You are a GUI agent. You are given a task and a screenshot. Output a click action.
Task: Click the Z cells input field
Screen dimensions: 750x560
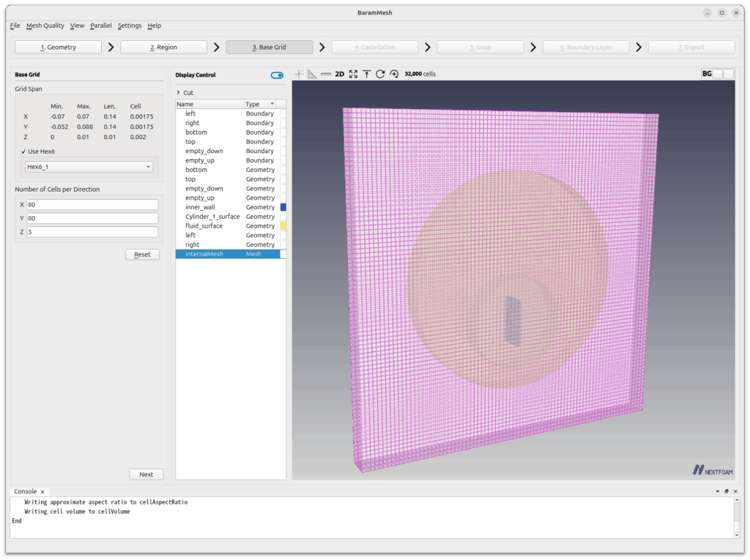[92, 232]
